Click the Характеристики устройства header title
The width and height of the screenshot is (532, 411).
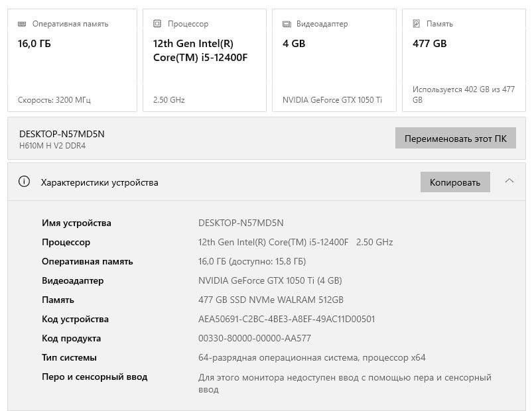point(100,182)
